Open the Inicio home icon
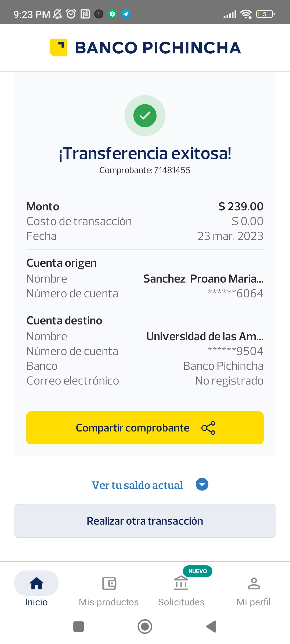This screenshot has height=644, width=290. tap(37, 583)
